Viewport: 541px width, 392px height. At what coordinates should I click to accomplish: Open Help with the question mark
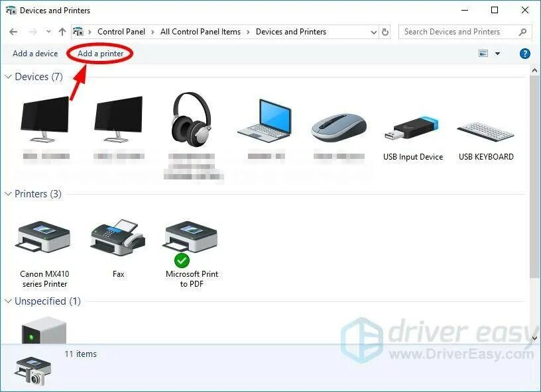525,54
